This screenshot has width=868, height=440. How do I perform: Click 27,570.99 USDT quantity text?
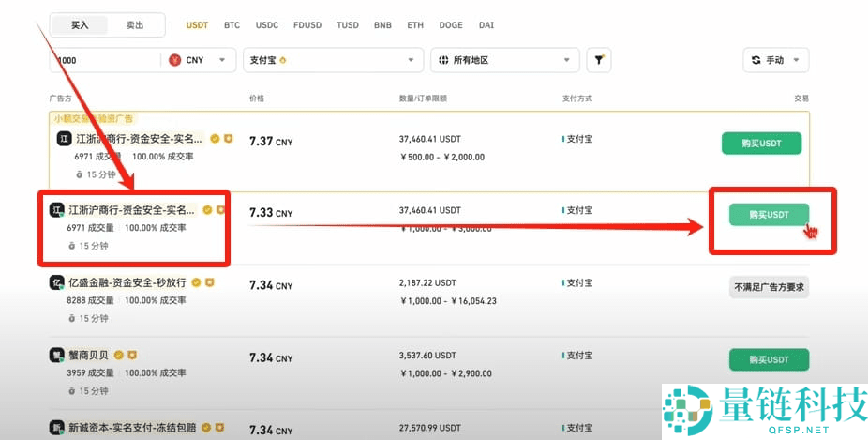(x=429, y=428)
